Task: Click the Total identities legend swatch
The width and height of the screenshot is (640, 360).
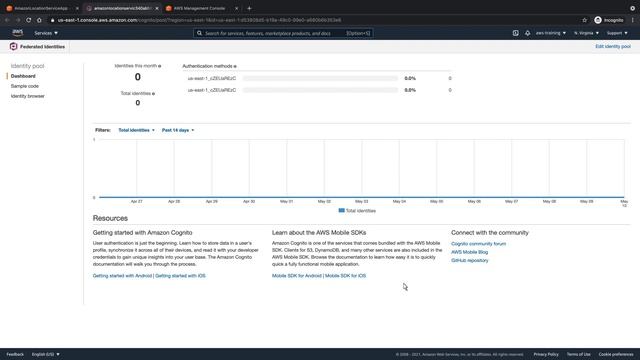Action: (342, 211)
